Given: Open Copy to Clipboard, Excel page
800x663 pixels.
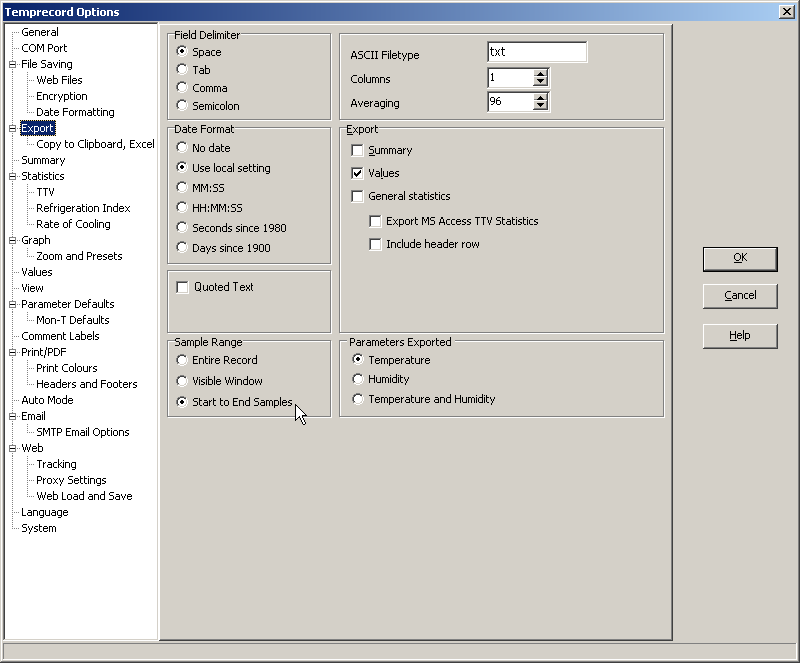Looking at the screenshot, I should 95,144.
